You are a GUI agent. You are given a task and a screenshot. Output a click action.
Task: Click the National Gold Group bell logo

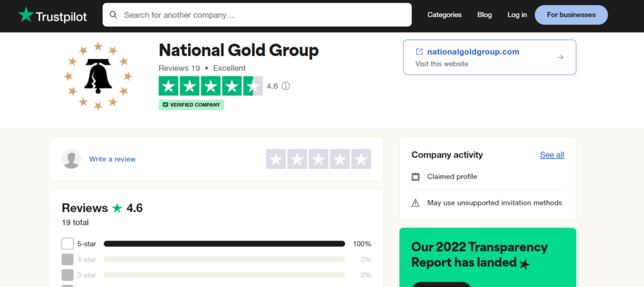[x=98, y=76]
